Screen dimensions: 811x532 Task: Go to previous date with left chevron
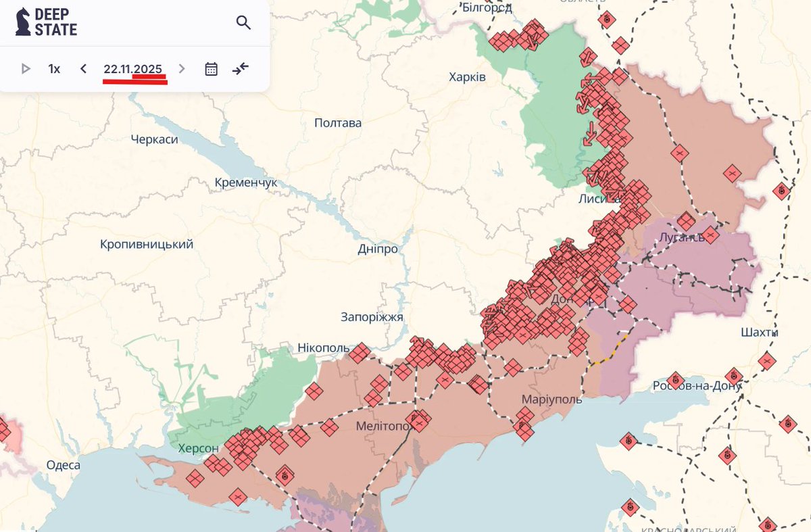83,68
